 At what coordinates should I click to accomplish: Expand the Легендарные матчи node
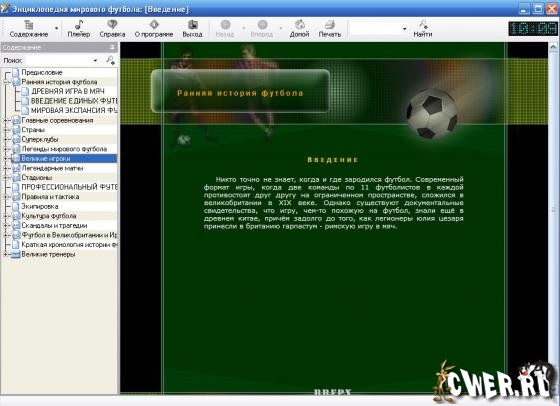pos(6,168)
